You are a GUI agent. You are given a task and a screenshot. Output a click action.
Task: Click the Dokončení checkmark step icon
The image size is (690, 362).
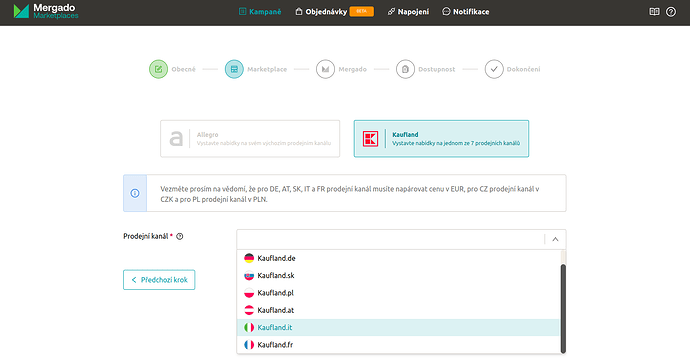[494, 69]
